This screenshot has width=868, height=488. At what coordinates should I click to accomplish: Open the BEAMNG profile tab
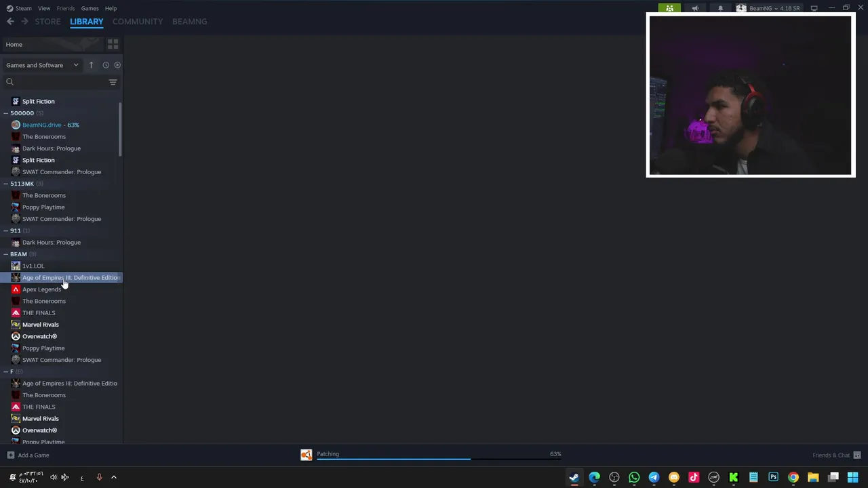(189, 22)
